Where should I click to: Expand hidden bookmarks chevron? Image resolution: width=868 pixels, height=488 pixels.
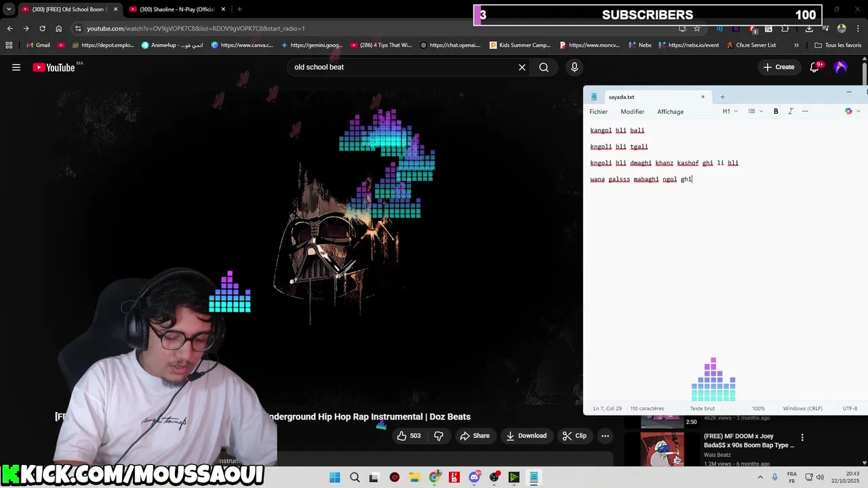click(x=796, y=45)
